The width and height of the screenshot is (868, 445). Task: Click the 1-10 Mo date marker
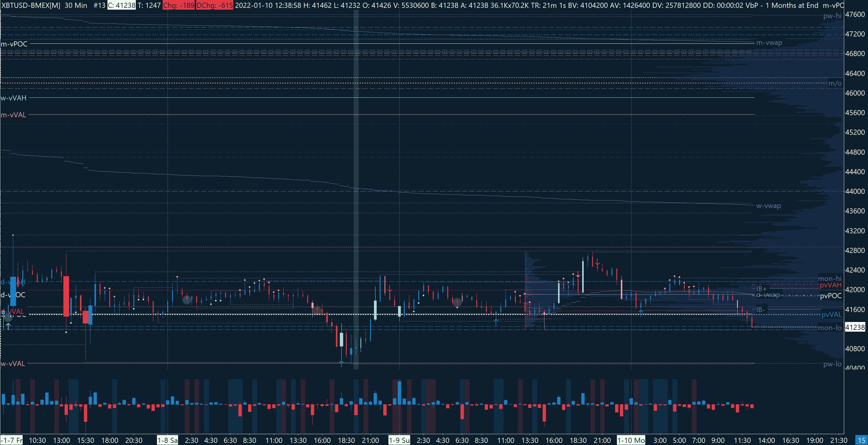631,440
